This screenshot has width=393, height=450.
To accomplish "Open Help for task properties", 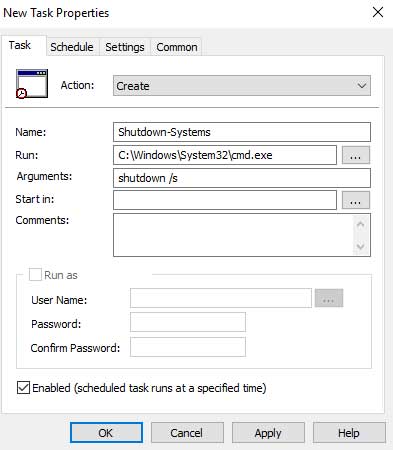I will (349, 433).
